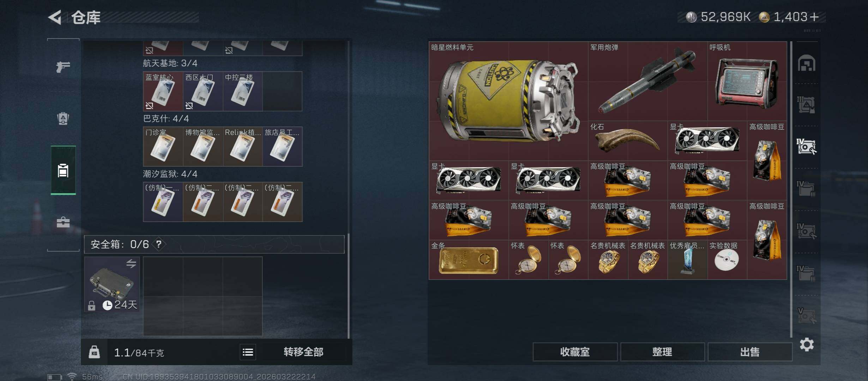Open the weapons tab with pistol icon

point(63,66)
